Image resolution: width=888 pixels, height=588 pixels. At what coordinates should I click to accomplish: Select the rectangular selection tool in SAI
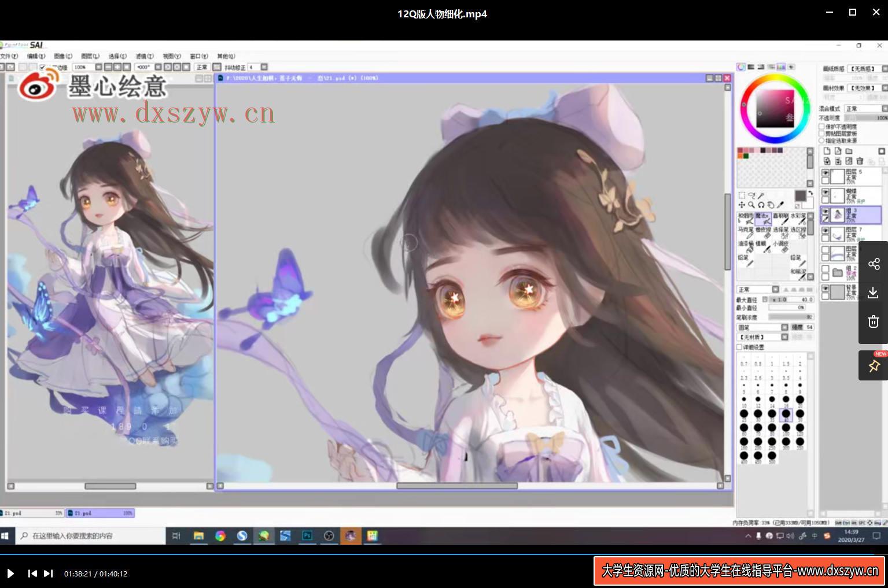point(742,195)
